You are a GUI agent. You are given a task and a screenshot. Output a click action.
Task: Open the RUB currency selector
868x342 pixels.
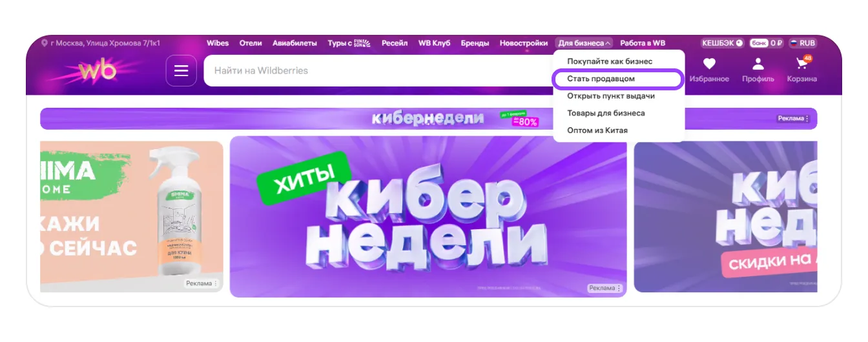click(x=803, y=43)
